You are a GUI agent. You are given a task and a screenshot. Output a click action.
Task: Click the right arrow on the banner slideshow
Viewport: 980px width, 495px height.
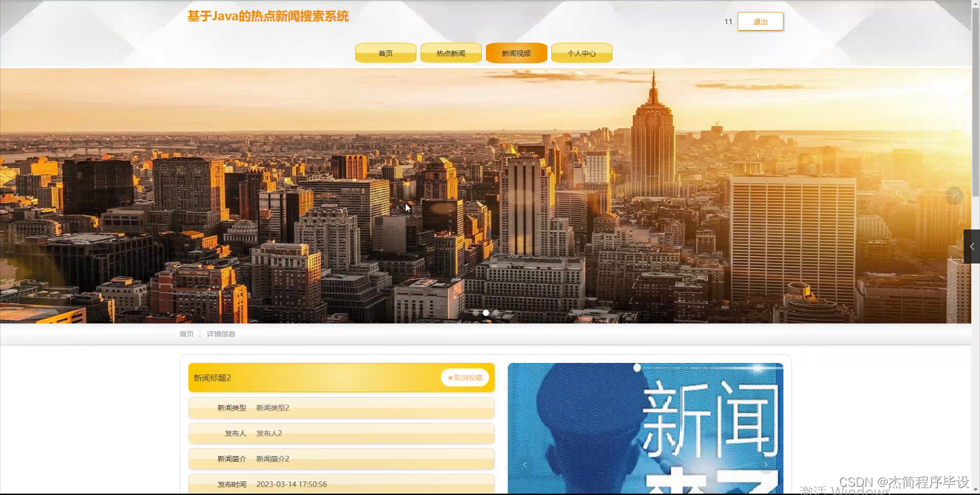953,195
